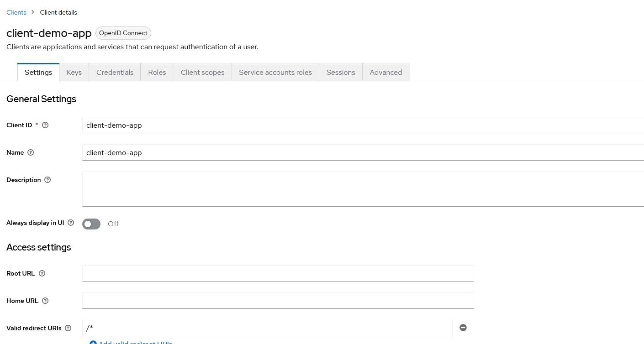Open help for the Client ID field
644x344 pixels.
pos(45,125)
